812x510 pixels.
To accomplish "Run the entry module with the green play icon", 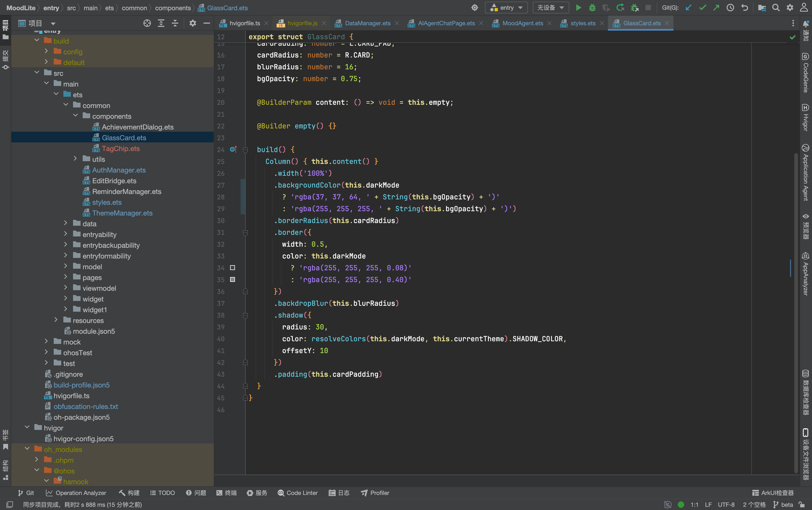I will pos(578,8).
